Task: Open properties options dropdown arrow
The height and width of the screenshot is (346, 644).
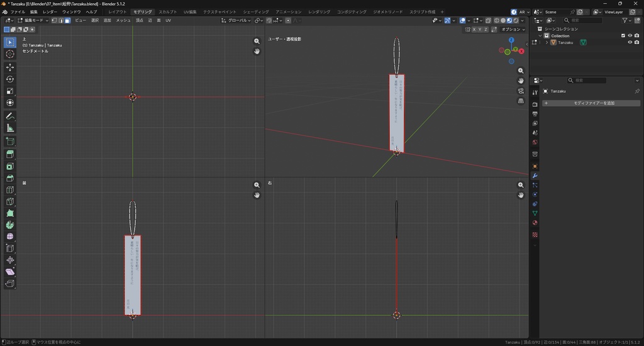Action: [x=637, y=81]
